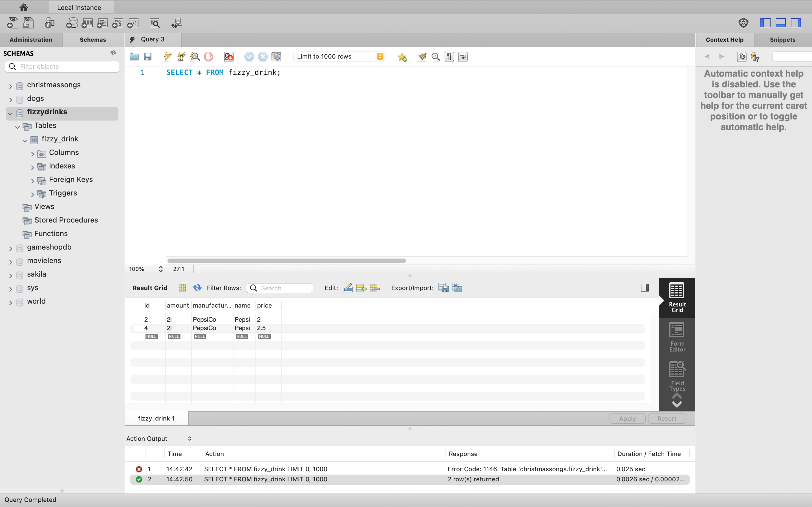Click the export recordset to file icon
This screenshot has height=507, width=812.
click(x=443, y=288)
